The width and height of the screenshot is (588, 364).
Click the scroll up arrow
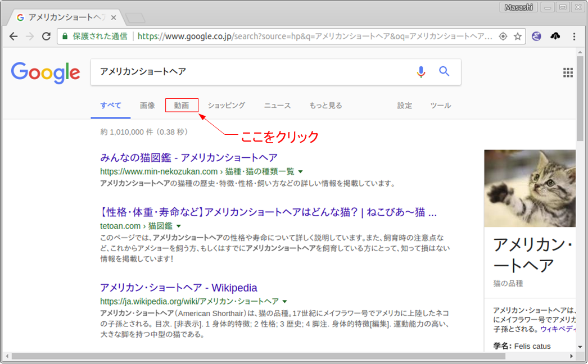pos(580,52)
